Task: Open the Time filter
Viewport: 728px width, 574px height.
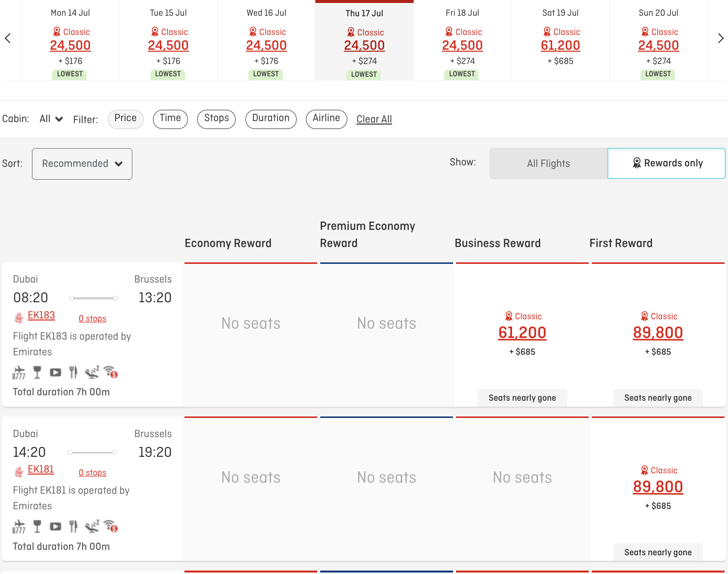Action: 170,119
